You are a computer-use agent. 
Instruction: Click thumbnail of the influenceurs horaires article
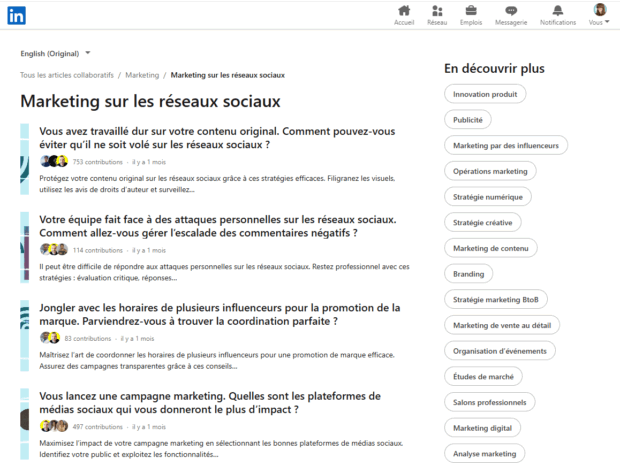point(25,336)
